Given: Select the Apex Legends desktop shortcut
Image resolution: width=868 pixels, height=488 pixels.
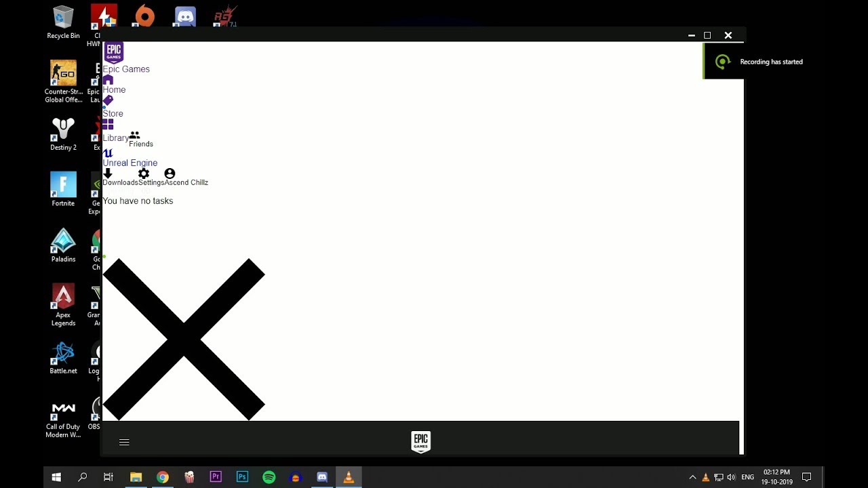Looking at the screenshot, I should [63, 305].
